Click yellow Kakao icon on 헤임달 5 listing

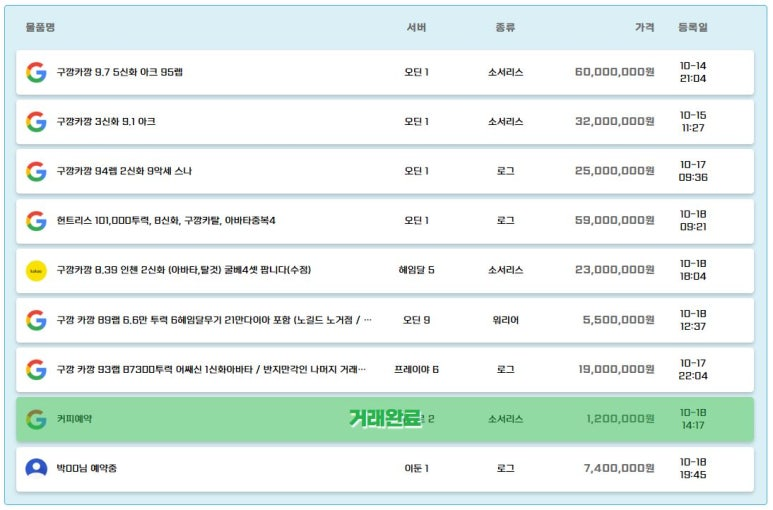(36, 271)
